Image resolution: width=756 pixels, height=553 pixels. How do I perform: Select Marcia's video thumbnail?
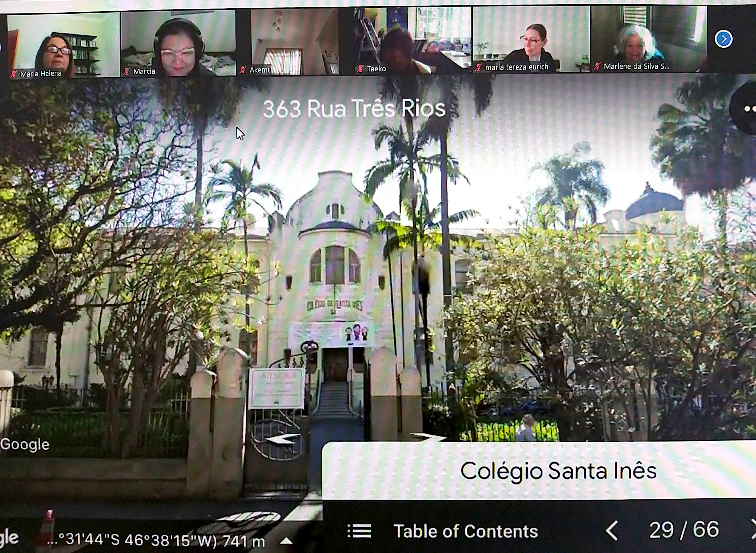click(178, 44)
